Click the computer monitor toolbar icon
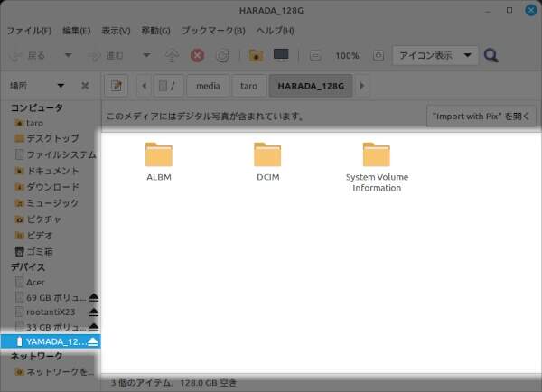Viewport: 542px width, 392px height. pos(281,55)
